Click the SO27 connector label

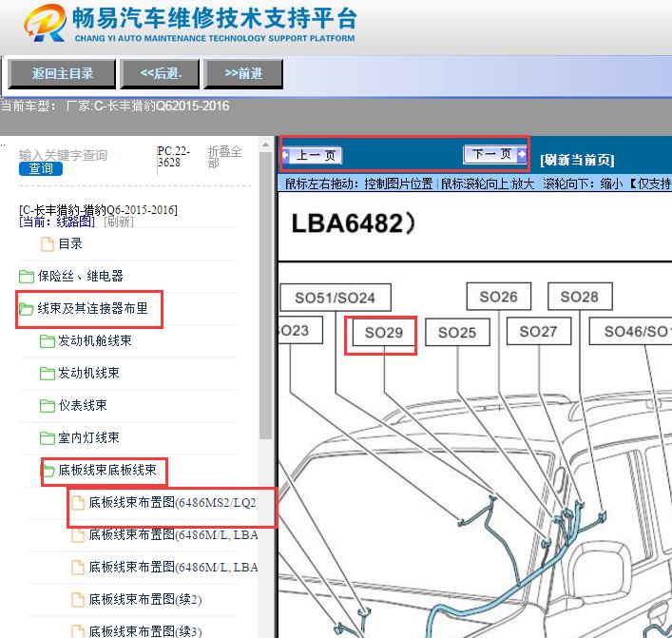pyautogui.click(x=539, y=331)
